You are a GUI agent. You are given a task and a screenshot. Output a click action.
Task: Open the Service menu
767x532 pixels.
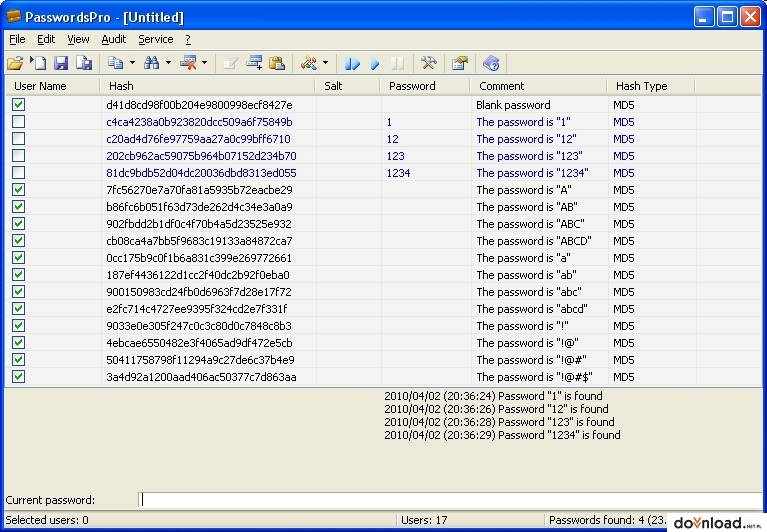156,39
